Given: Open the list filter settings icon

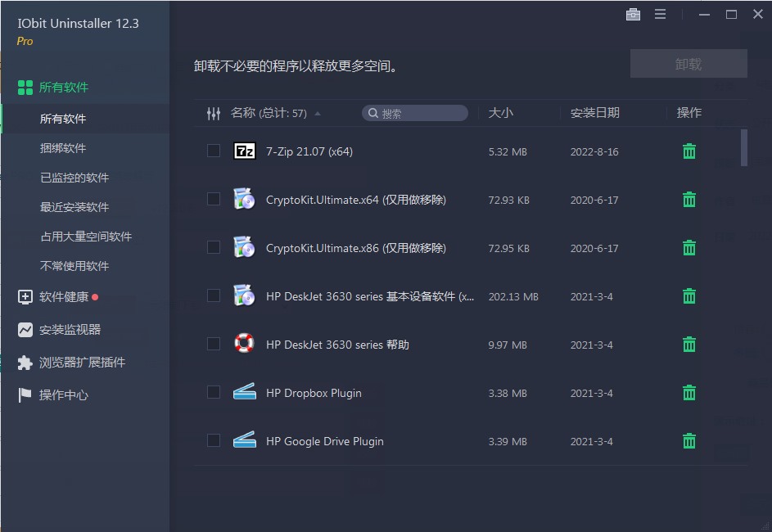Looking at the screenshot, I should [x=214, y=114].
